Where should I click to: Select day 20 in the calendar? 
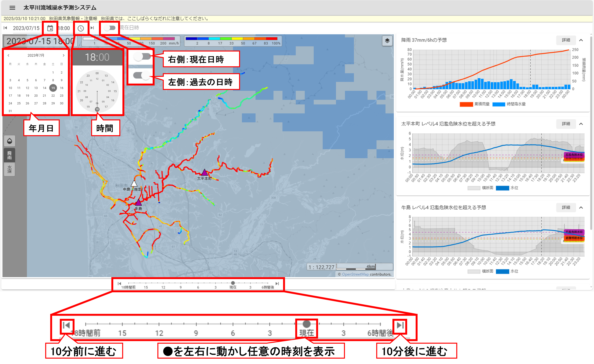pos(36,96)
